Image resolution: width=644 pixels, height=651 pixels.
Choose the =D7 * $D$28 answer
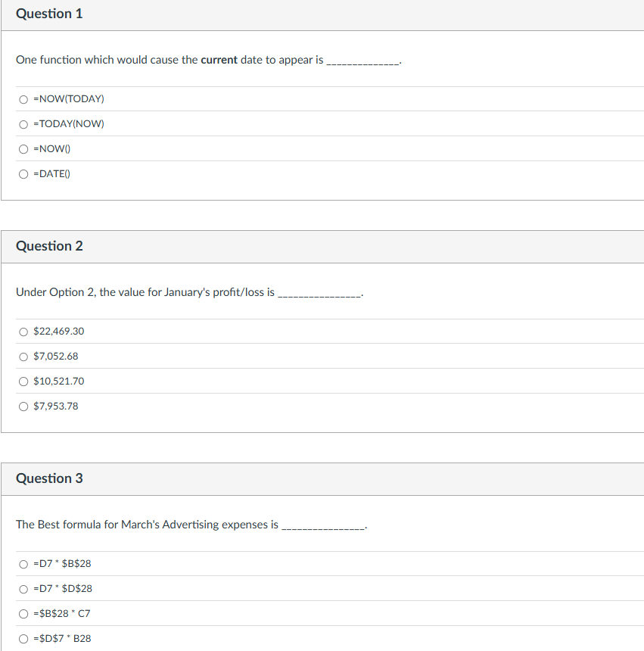pyautogui.click(x=23, y=588)
